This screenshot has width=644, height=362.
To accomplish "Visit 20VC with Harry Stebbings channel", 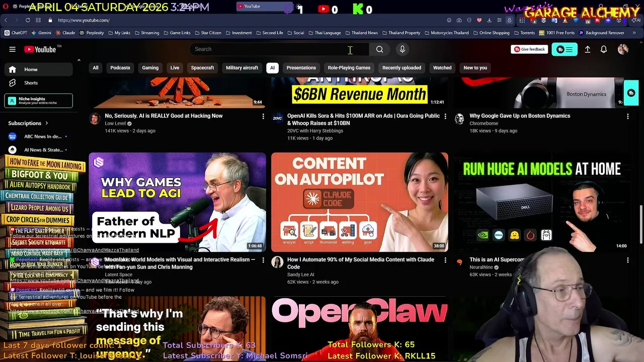I will (x=315, y=131).
